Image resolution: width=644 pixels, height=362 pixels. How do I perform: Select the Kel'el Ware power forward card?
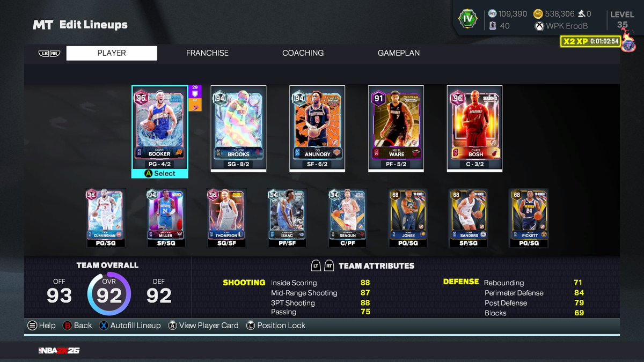[x=396, y=128]
